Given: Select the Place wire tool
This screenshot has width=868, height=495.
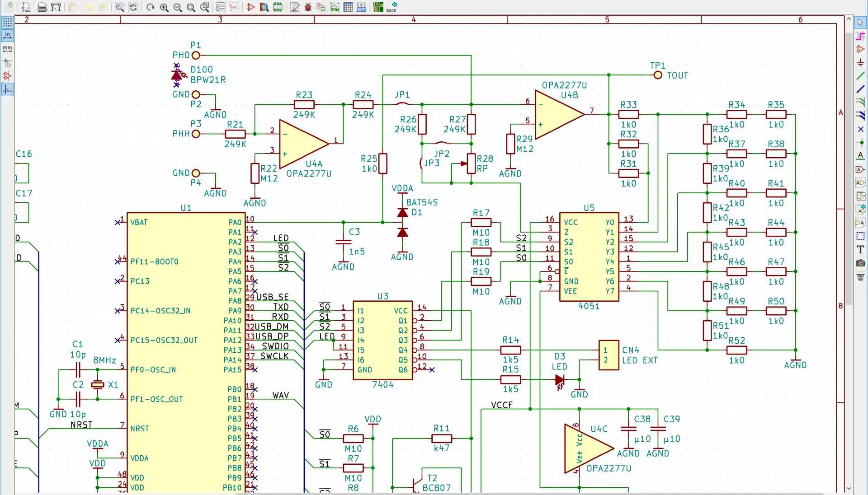Looking at the screenshot, I should pyautogui.click(x=860, y=76).
